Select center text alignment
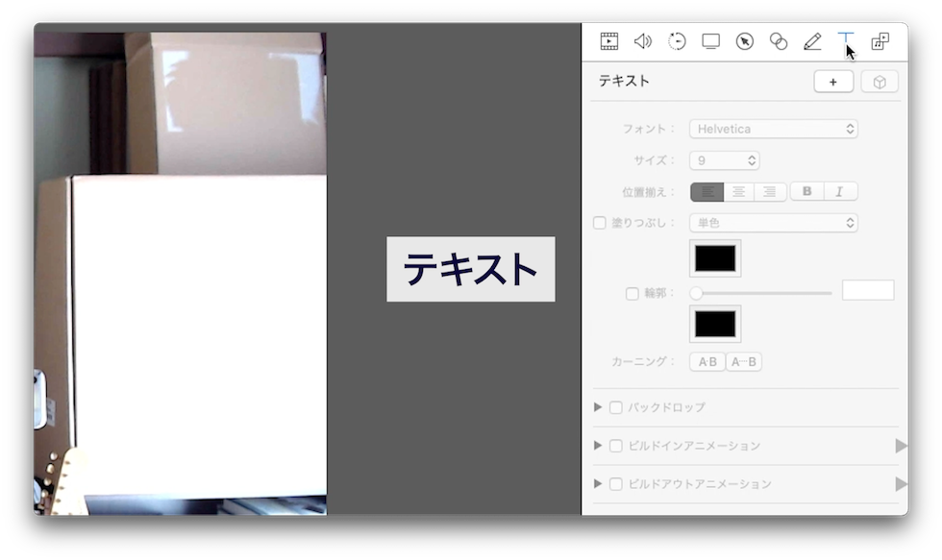 [x=737, y=191]
